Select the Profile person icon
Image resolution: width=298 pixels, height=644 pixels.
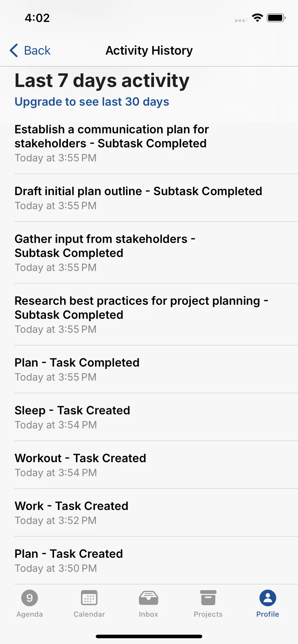pos(268,598)
